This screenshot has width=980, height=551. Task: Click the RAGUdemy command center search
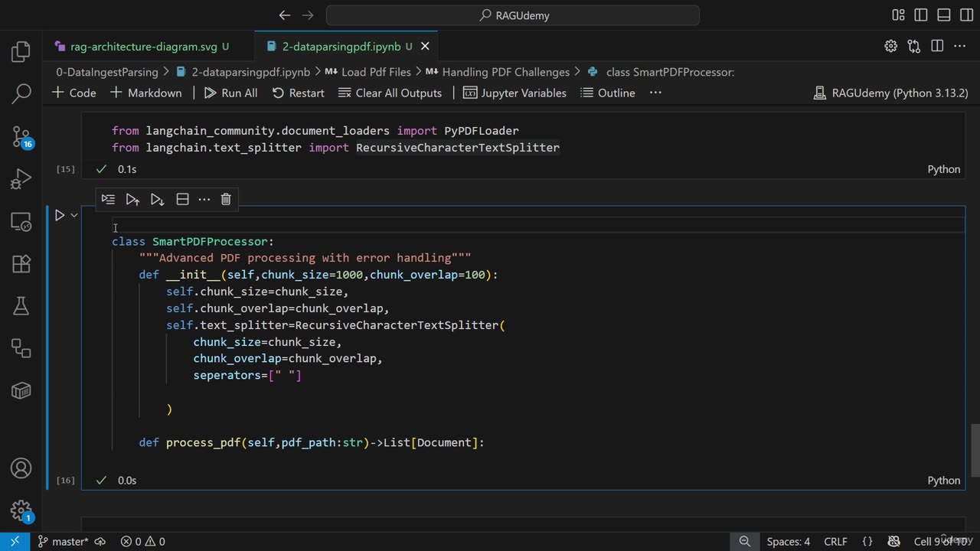pyautogui.click(x=513, y=15)
